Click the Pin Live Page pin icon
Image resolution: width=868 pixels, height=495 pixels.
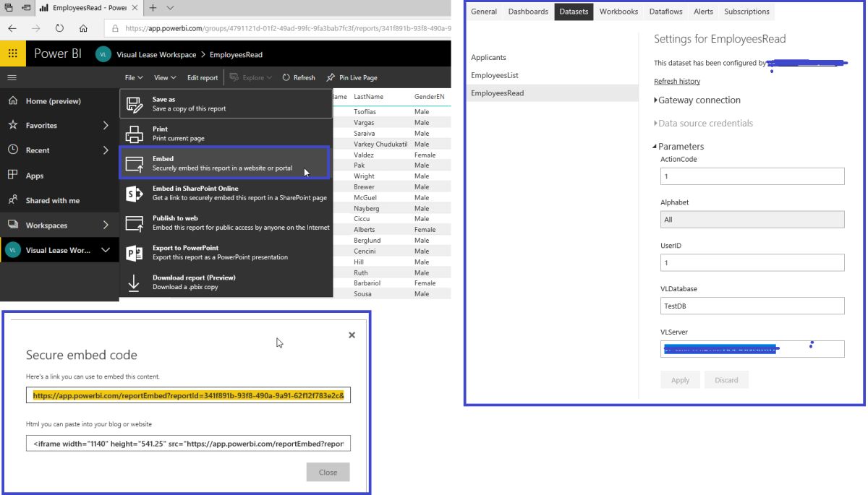[331, 77]
